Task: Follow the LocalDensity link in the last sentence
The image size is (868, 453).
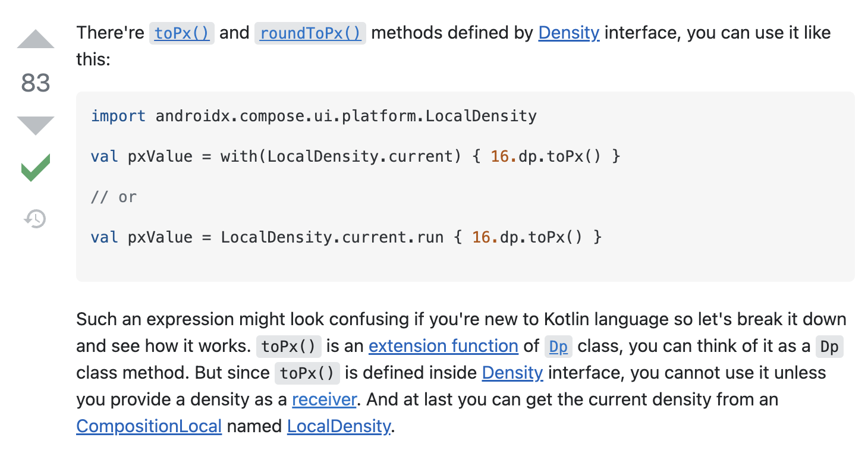Action: click(x=339, y=426)
